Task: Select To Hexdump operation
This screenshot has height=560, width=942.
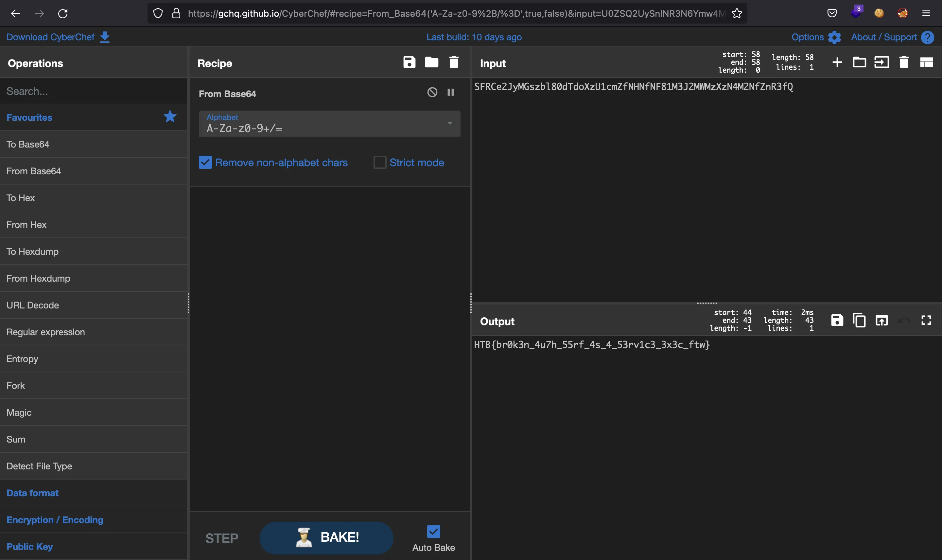Action: 94,251
